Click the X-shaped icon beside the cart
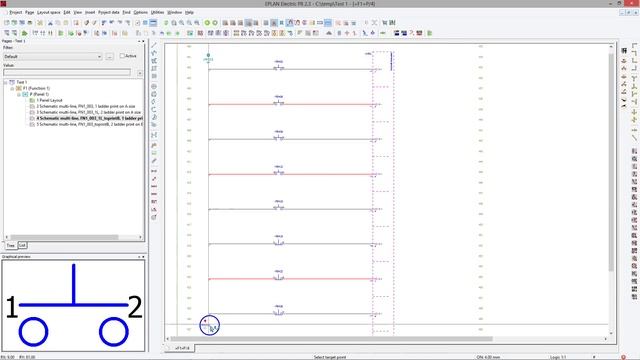 tap(374, 23)
